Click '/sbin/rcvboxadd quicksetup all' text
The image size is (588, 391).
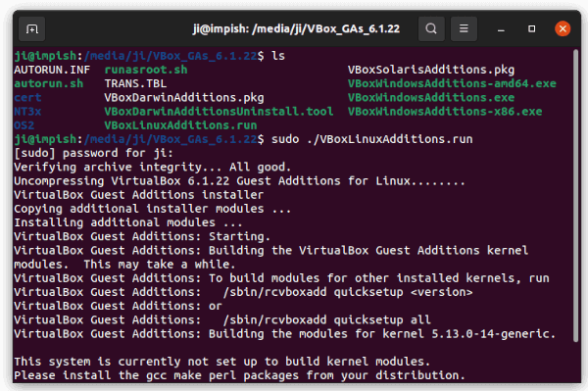tap(326, 319)
